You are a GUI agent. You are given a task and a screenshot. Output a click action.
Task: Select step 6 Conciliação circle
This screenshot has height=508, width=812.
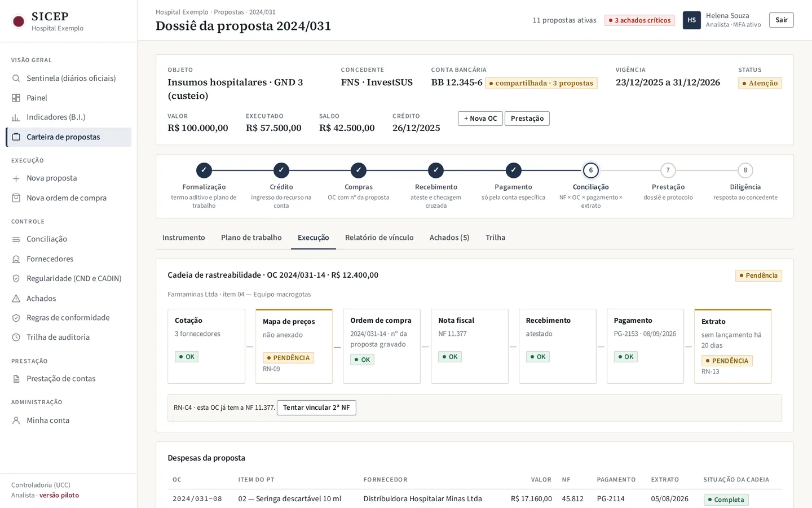[591, 170]
